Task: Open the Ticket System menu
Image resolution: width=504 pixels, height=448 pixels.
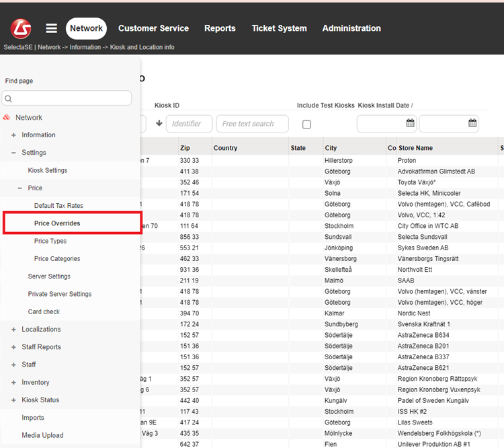Action: pos(279,28)
